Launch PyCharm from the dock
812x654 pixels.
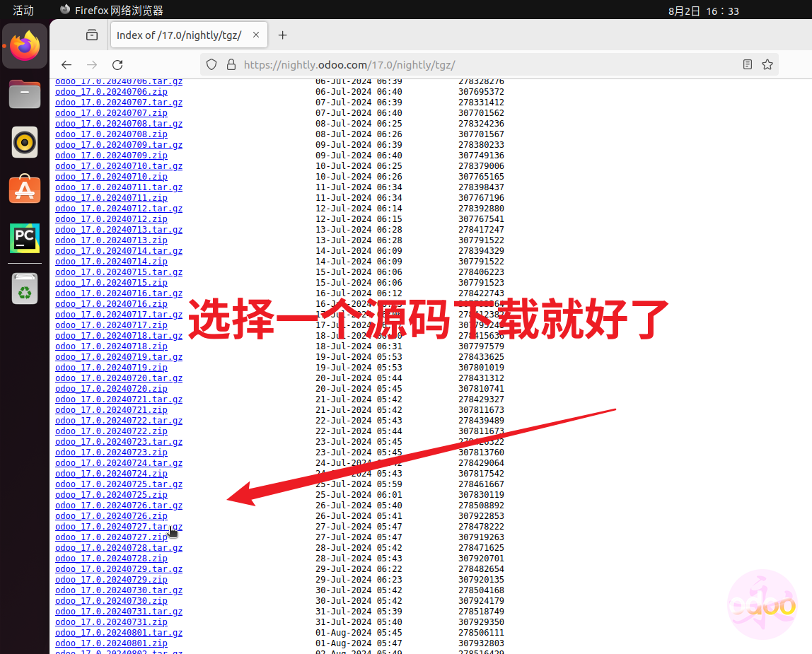tap(25, 238)
